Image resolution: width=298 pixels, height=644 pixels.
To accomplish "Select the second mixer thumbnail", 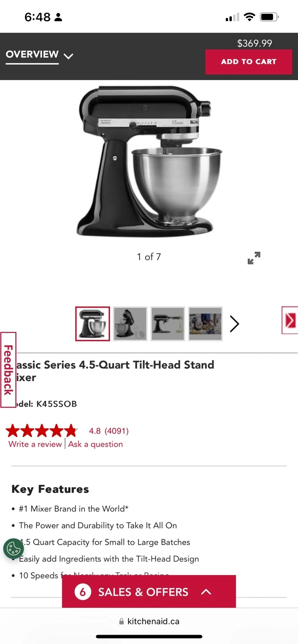I will [x=130, y=324].
